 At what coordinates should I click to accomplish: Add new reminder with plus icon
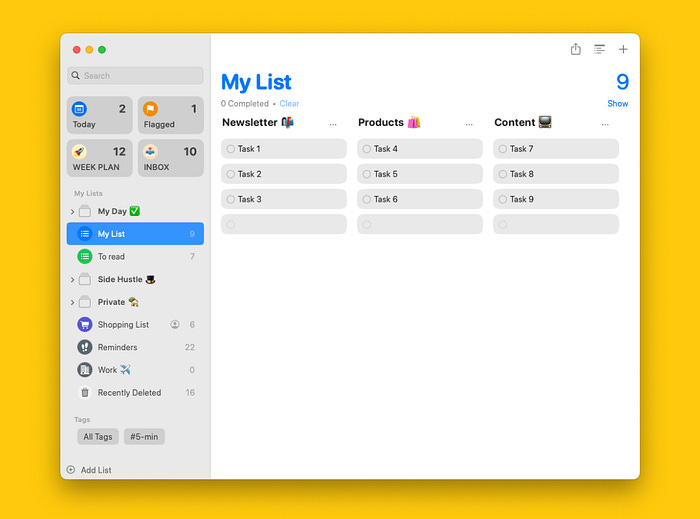click(x=623, y=49)
